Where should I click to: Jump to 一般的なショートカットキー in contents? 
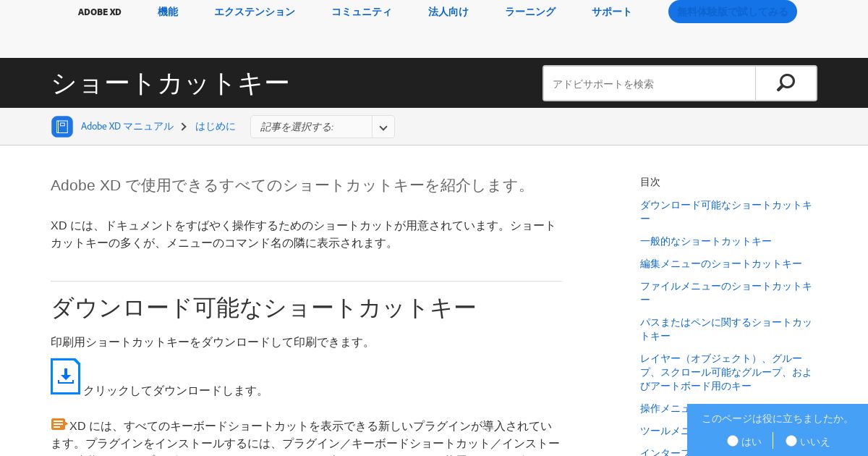tap(706, 241)
